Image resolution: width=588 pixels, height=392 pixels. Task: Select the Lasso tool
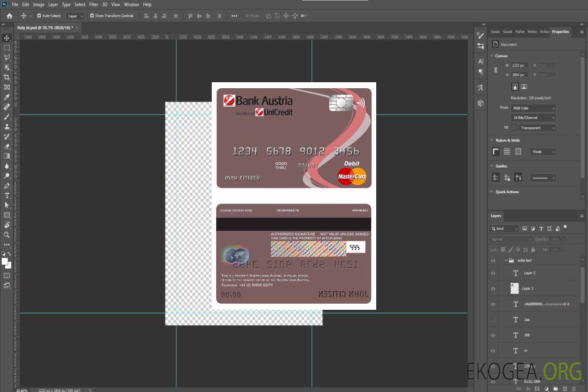tap(7, 57)
